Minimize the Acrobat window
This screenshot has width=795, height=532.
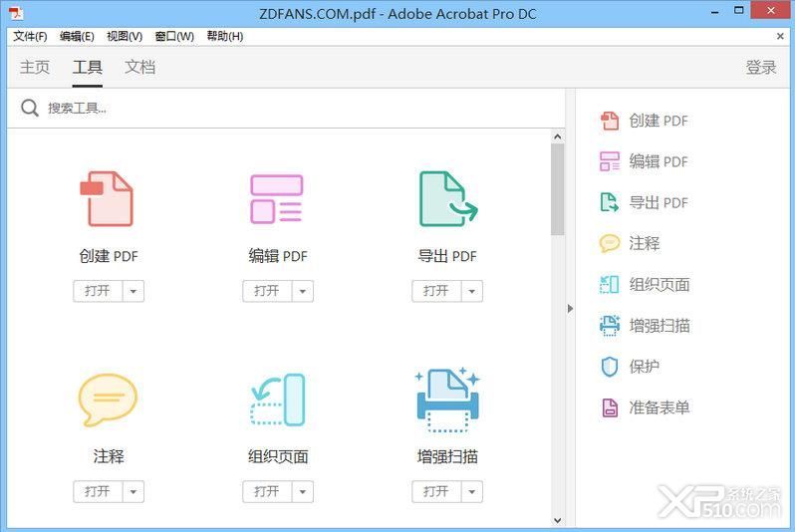(x=715, y=11)
